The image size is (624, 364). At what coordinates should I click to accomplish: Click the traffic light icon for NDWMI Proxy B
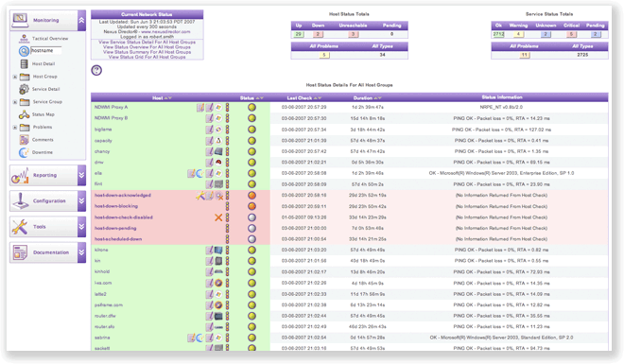pos(228,118)
